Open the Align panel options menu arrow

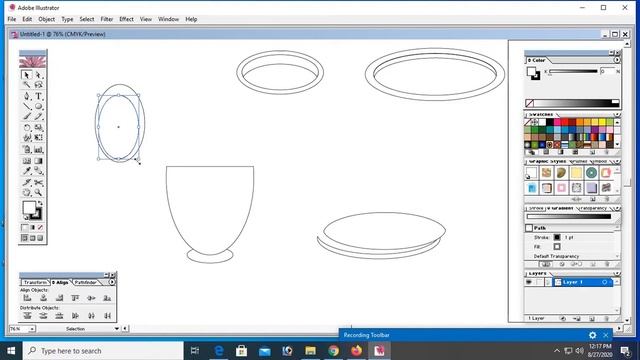(112, 282)
